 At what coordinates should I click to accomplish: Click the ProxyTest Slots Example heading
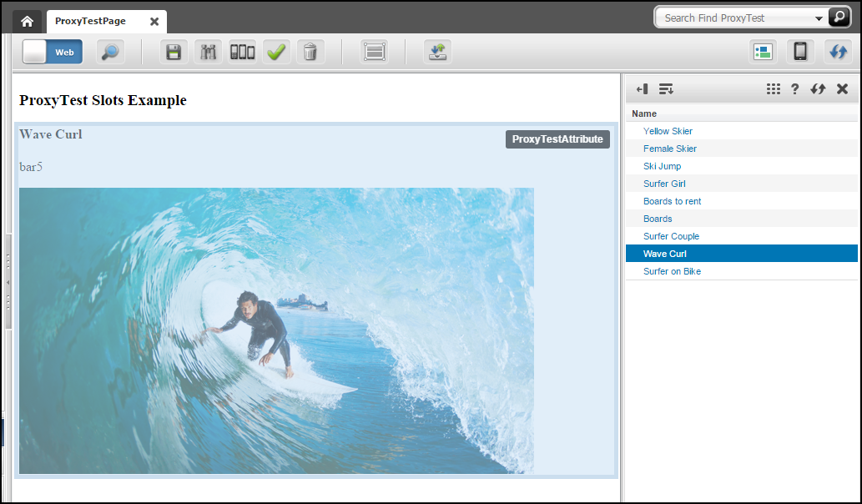coord(103,100)
